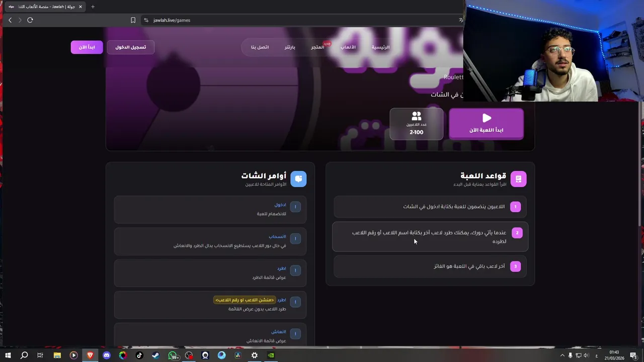This screenshot has width=644, height=362.
Task: Open WhatsApp with 99+ badge
Action: tap(173, 355)
